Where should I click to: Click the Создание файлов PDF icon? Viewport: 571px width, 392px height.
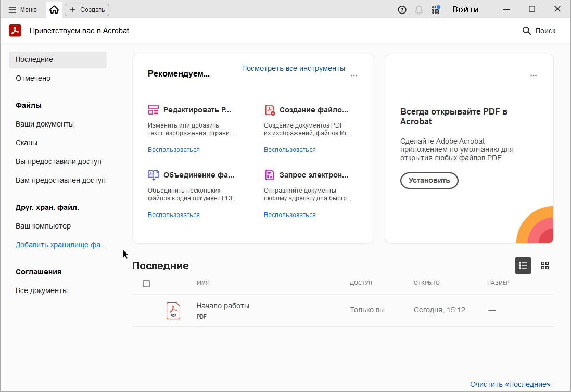coord(270,110)
